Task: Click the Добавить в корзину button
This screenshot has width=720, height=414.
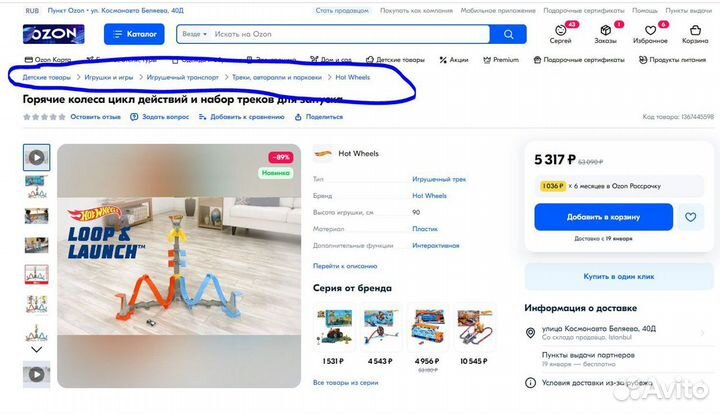Action: (x=603, y=217)
